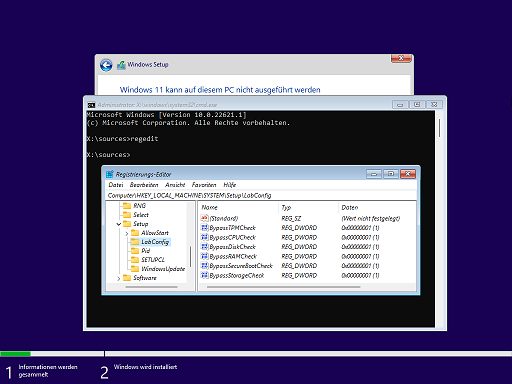Click the values pane horizontal scrollbar
Viewport: 512px width, 384px height.
point(283,287)
